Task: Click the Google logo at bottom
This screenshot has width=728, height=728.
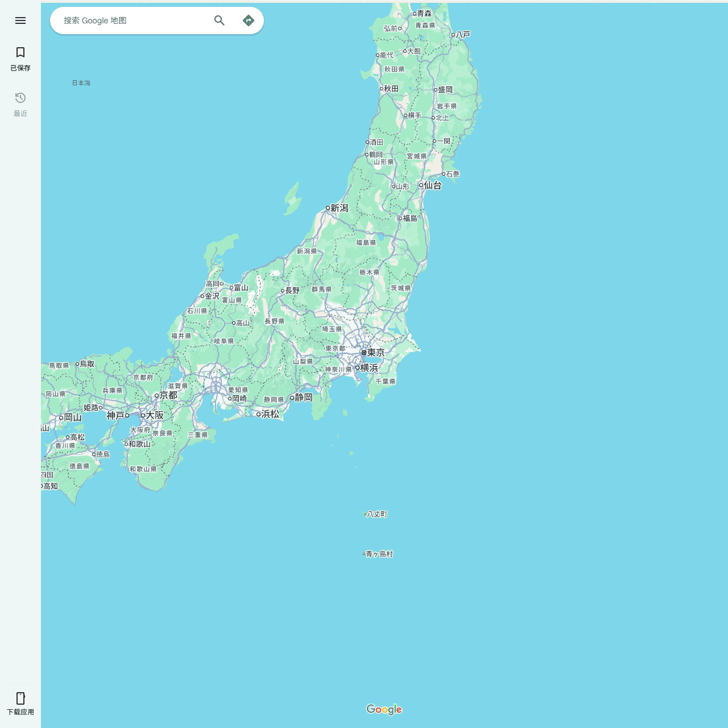Action: [x=384, y=709]
